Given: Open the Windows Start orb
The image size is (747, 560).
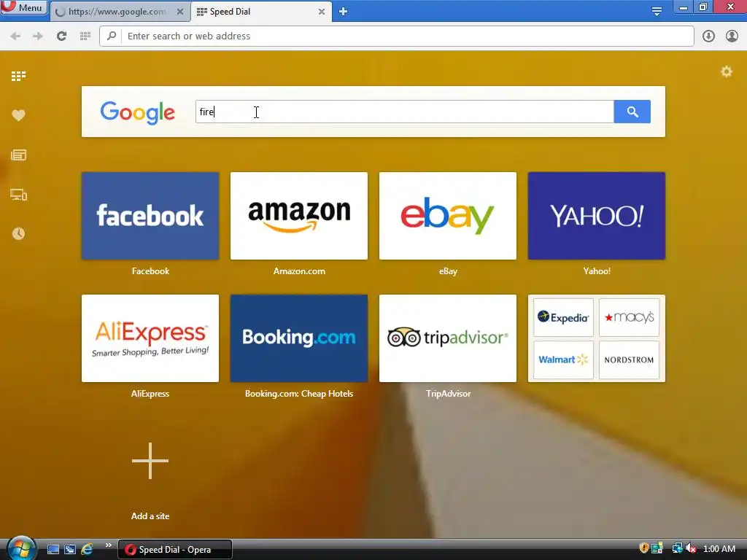Looking at the screenshot, I should (21, 548).
